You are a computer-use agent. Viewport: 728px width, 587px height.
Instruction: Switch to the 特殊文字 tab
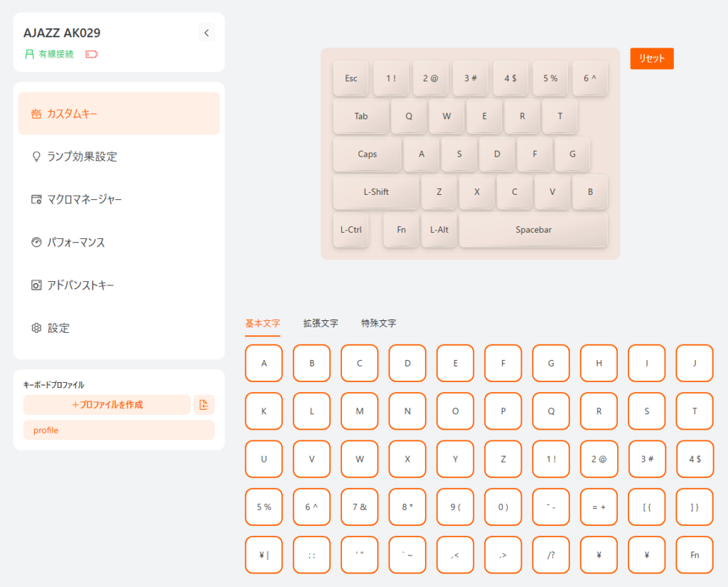click(x=378, y=323)
